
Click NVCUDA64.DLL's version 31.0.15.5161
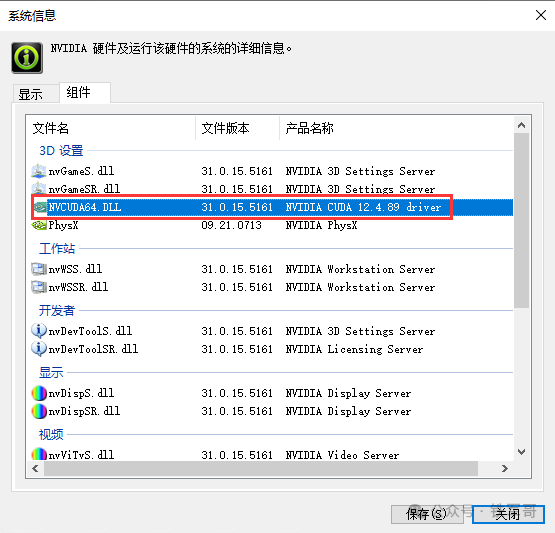[237, 207]
